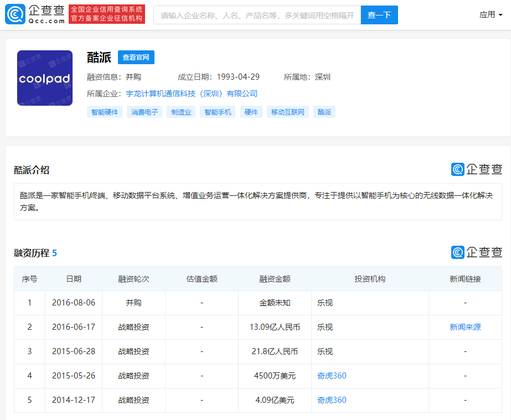Screen dimensions: 511x420
Task: Click the 4.09亿美元 amount cell
Action: (275, 400)
